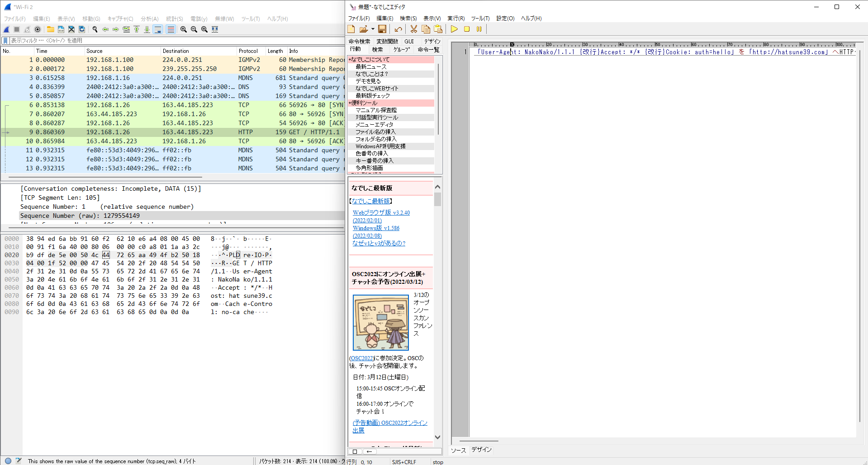Click the resize columns icon
Viewport: 868px width, 465px height.
click(x=215, y=29)
